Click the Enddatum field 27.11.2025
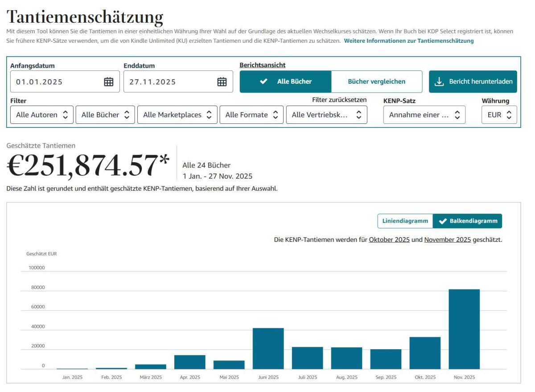Image resolution: width=535 pixels, height=392 pixels. click(x=178, y=82)
